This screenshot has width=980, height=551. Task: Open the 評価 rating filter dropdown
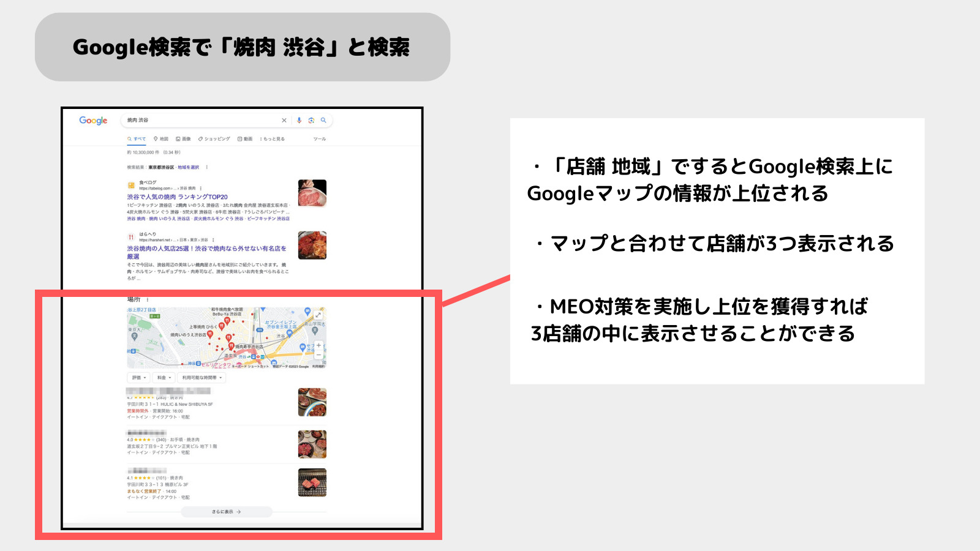point(138,378)
